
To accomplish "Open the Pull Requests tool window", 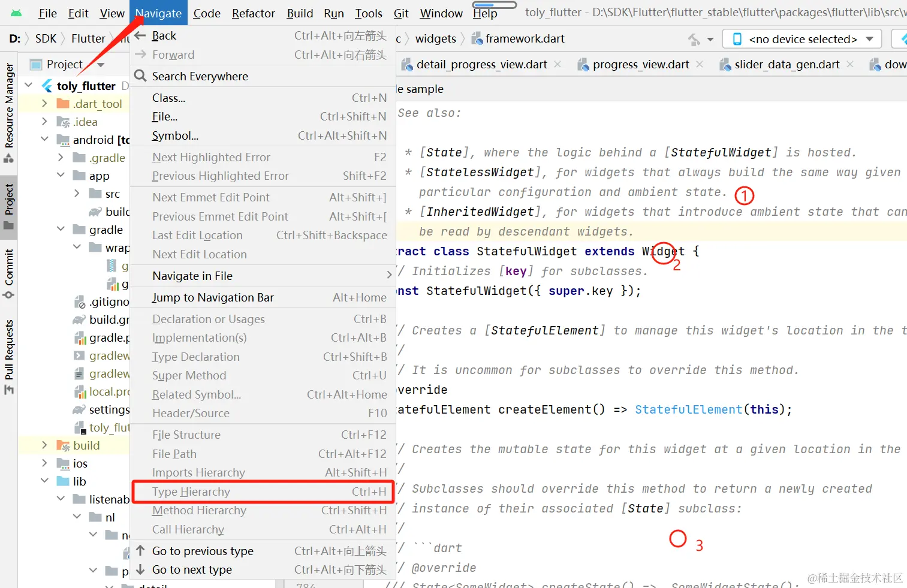I will pyautogui.click(x=9, y=357).
